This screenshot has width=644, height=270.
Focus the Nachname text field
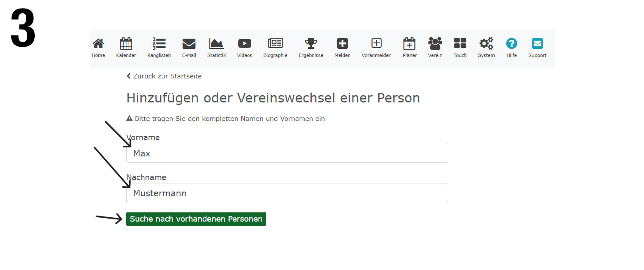[x=287, y=193]
